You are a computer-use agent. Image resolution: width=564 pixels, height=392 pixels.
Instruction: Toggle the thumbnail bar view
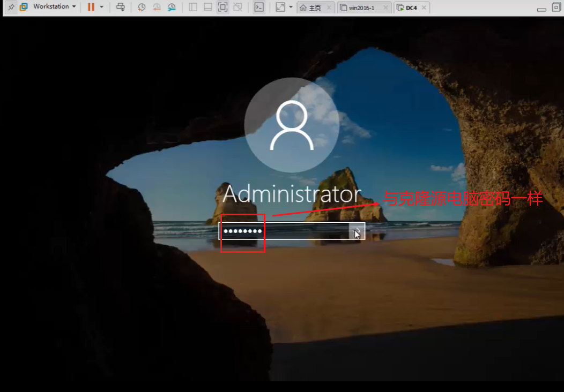(207, 7)
